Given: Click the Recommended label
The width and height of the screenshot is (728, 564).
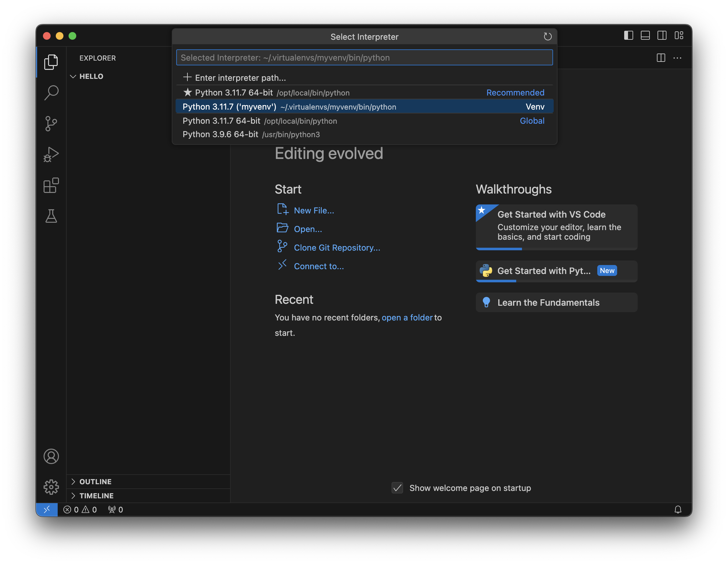Looking at the screenshot, I should (x=515, y=92).
